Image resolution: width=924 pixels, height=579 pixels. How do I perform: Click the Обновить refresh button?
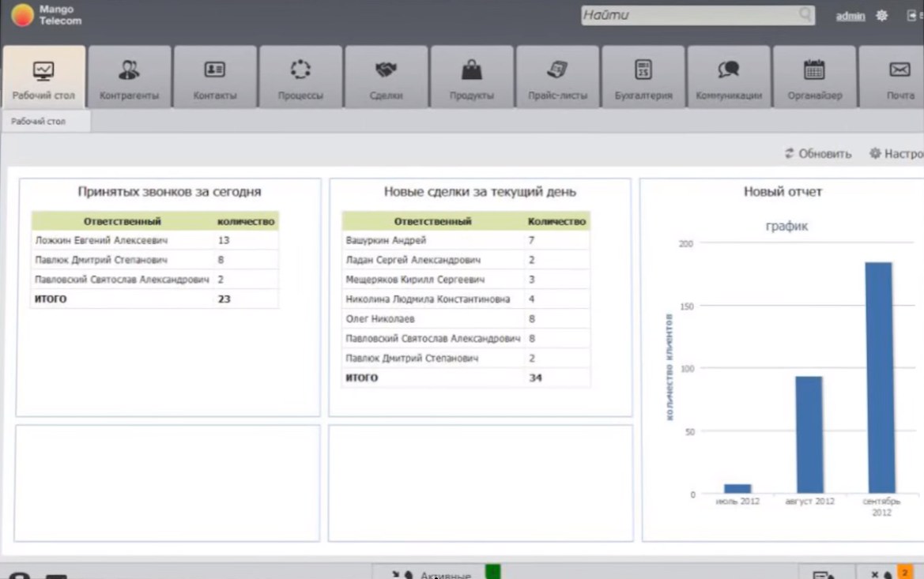click(818, 154)
